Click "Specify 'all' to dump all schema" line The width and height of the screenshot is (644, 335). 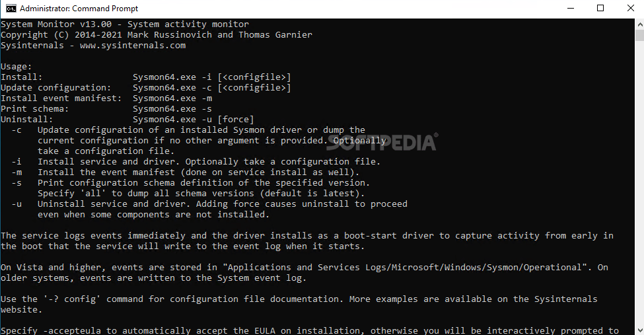201,194
